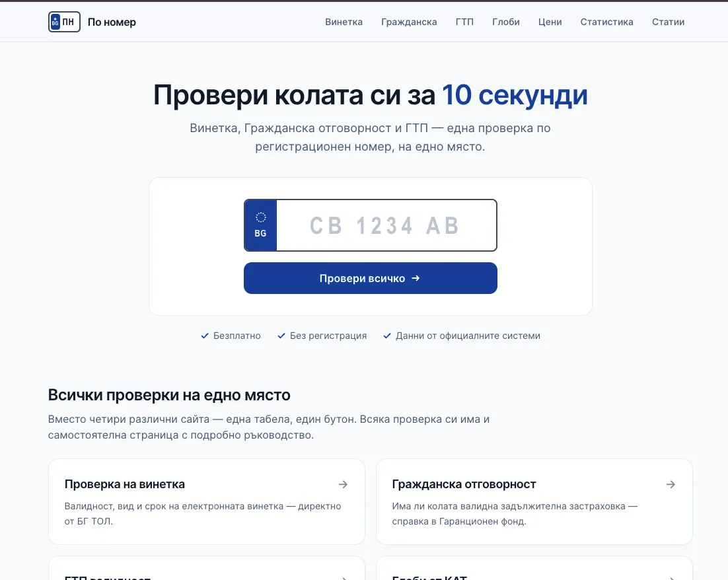Screen dimensions: 728x580
Task: Click the checkmark icon next to Безплатно
Action: pos(205,336)
